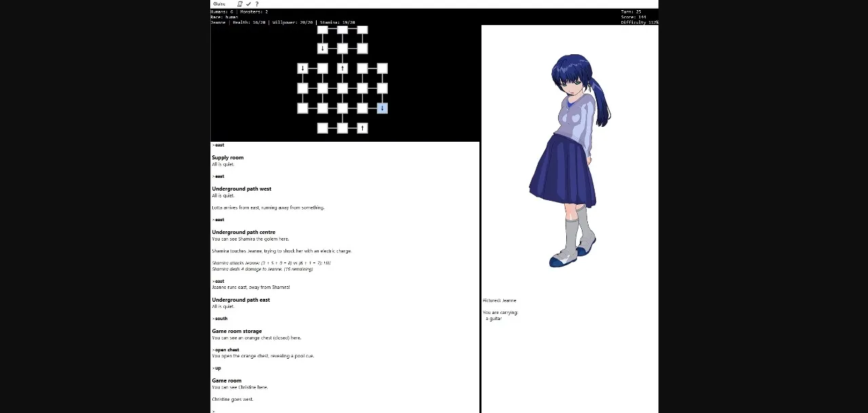868x413 pixels.
Task: Click the up-arrow room in map's center column
Action: (342, 68)
